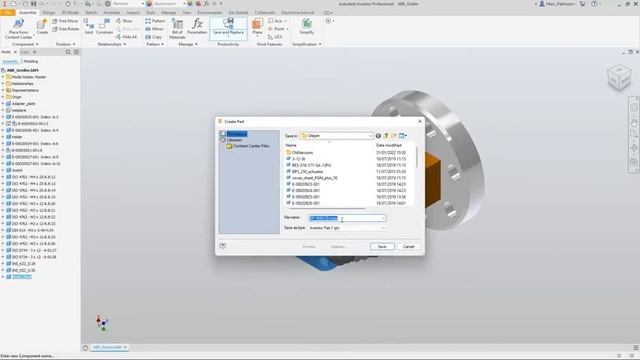Click the ViewCube in the viewport
The width and height of the screenshot is (640, 360).
coord(619,77)
